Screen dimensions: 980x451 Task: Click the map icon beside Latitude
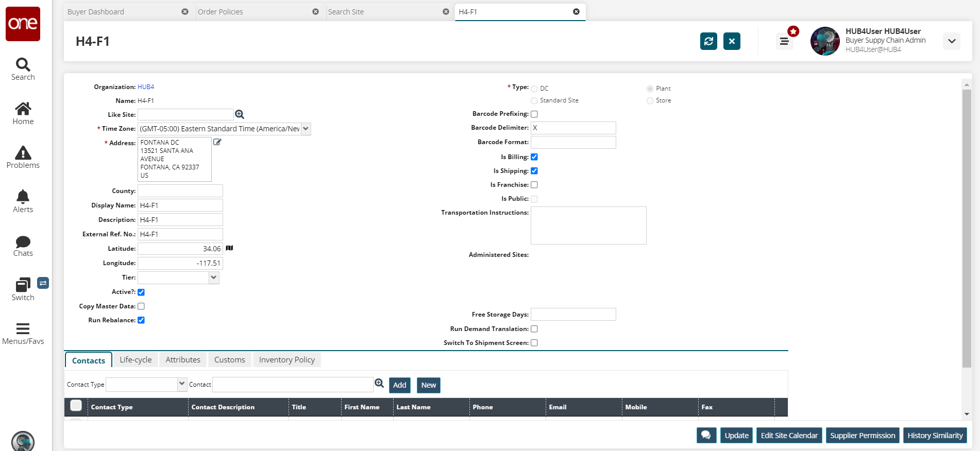click(229, 248)
